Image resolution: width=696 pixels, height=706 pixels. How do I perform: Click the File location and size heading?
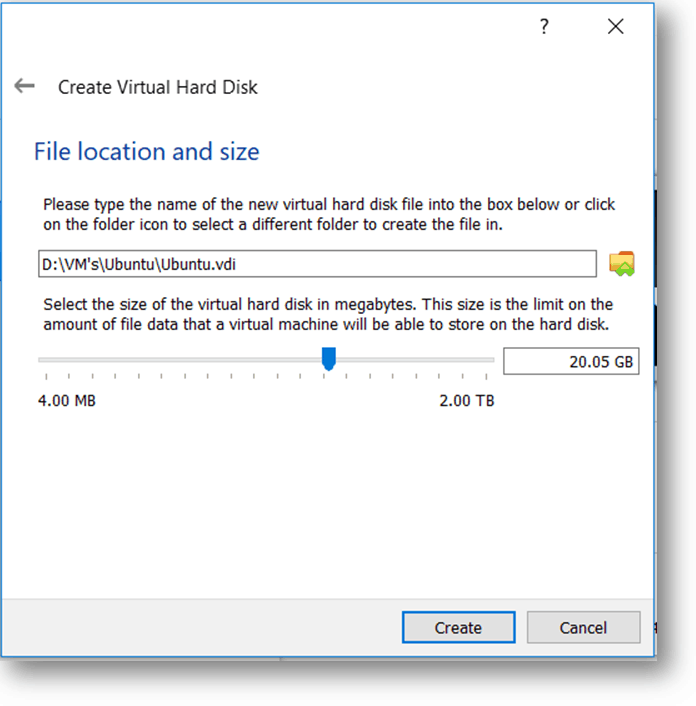(x=147, y=151)
